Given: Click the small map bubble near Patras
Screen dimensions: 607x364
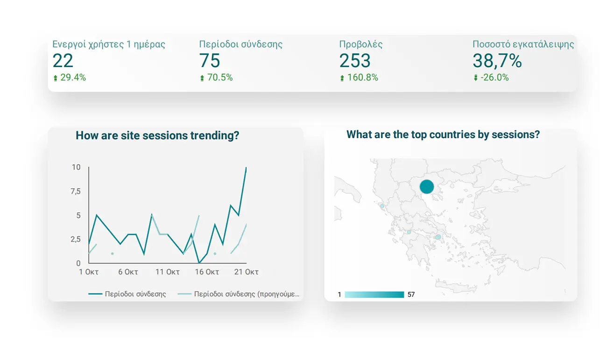Looking at the screenshot, I should pos(409,232).
